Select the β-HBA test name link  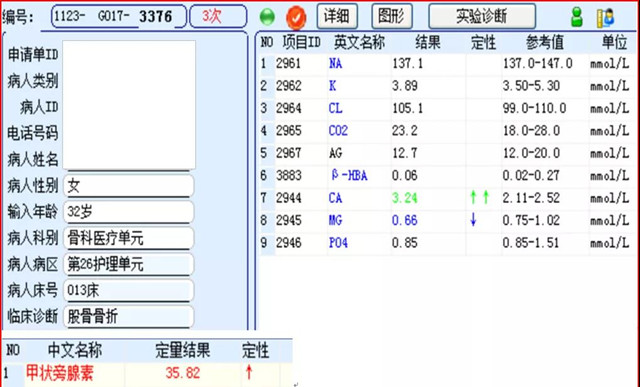pos(349,176)
